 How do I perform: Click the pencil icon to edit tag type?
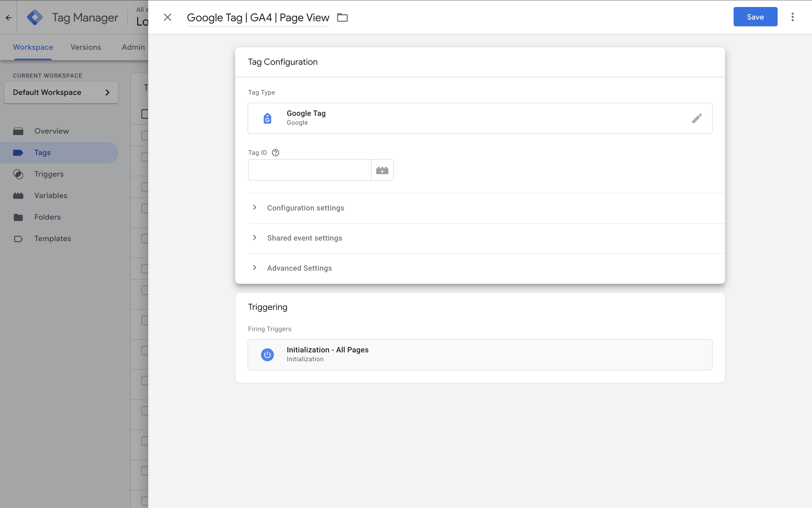[697, 118]
